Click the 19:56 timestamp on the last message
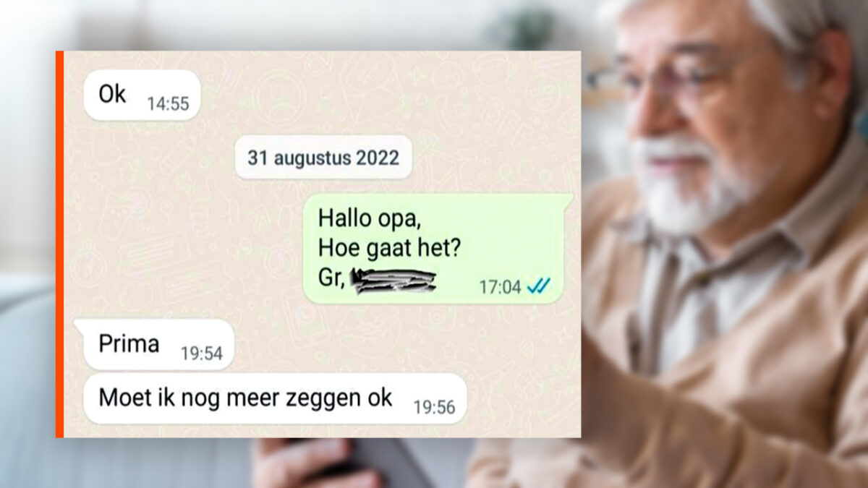868x488 pixels. tap(434, 407)
